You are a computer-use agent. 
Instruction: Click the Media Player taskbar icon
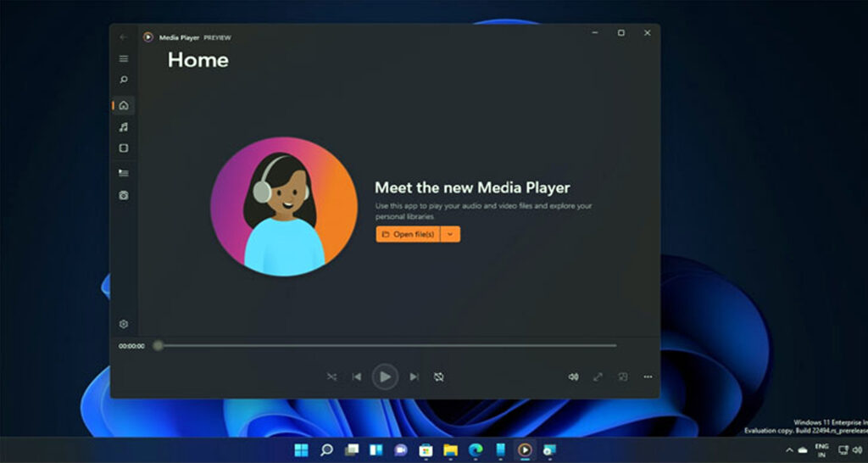point(525,449)
